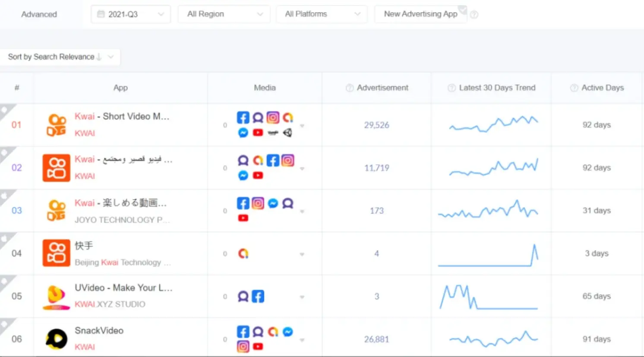Expand media list arrow for row 02
This screenshot has width=644, height=357.
coord(302,169)
